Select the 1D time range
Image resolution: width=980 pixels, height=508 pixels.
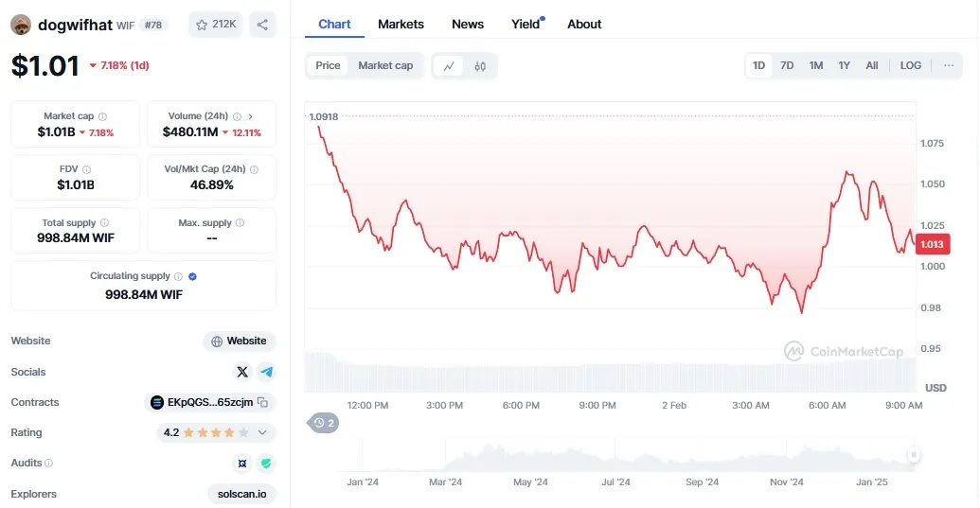click(x=758, y=65)
